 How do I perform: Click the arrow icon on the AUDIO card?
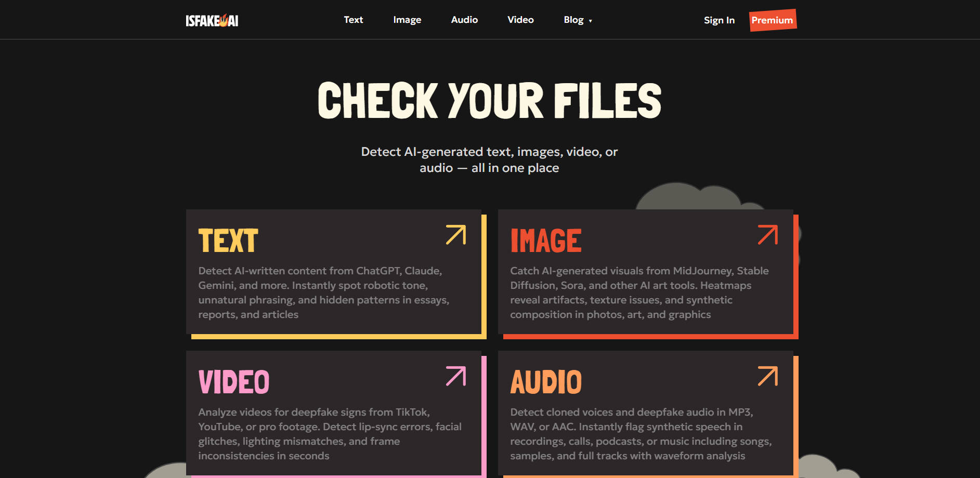767,376
